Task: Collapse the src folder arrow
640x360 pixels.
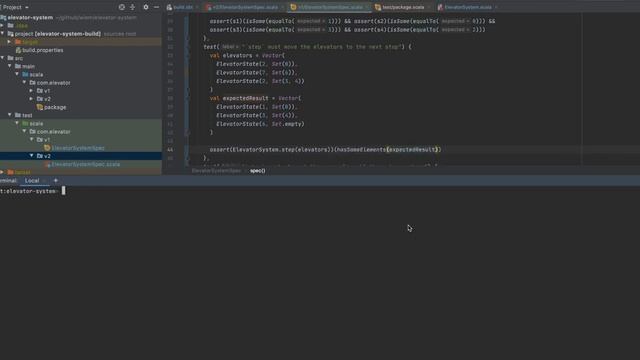Action: point(2,58)
